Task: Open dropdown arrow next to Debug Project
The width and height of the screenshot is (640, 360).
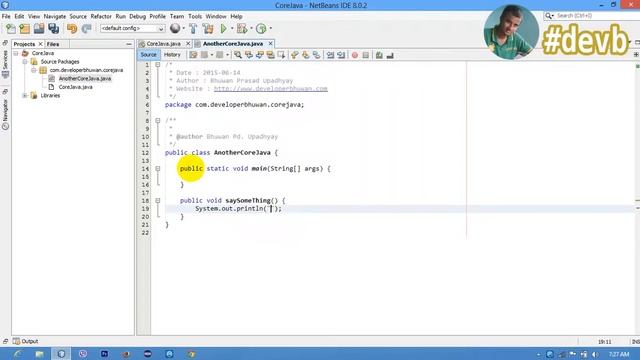Action: (x=251, y=28)
